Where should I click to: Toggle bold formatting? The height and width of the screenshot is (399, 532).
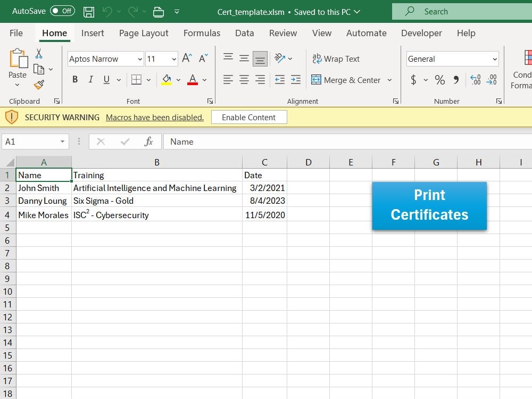click(75, 79)
